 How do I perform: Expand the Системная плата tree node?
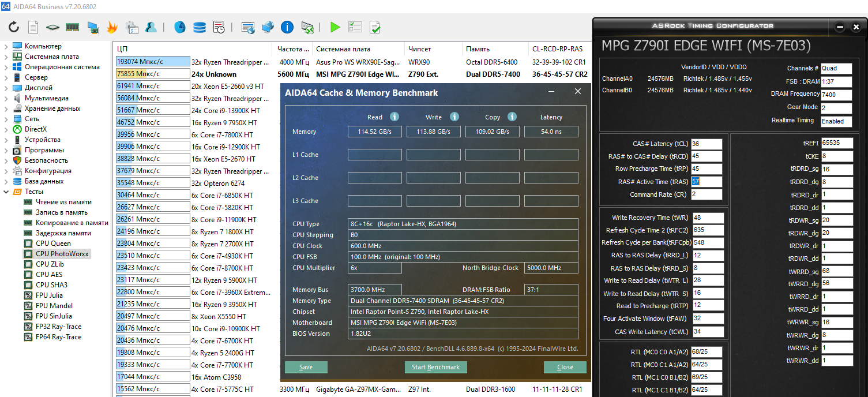6,57
